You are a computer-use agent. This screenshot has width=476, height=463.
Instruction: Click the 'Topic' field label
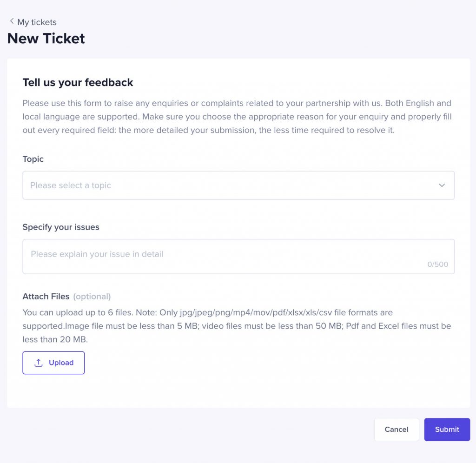(x=33, y=159)
